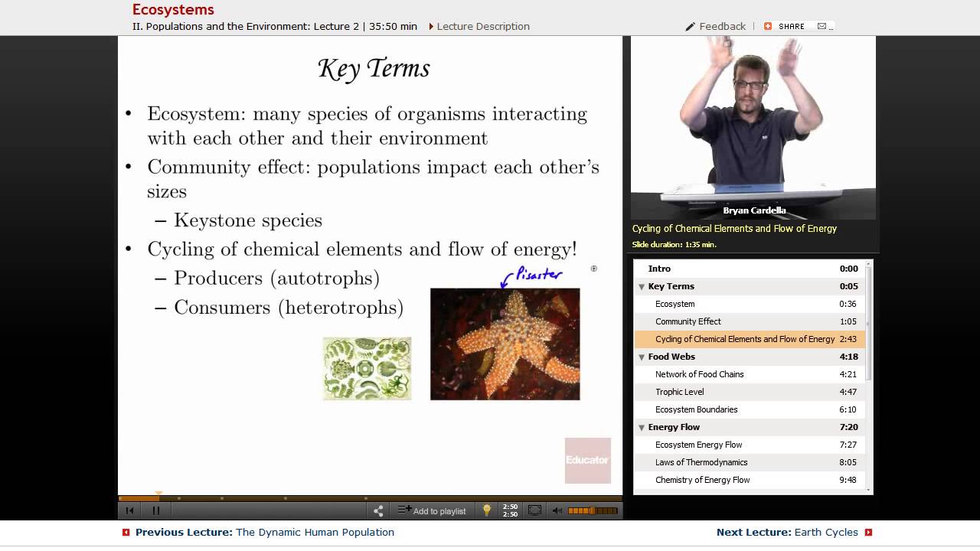Click the orange lecture progress bar

click(139, 498)
